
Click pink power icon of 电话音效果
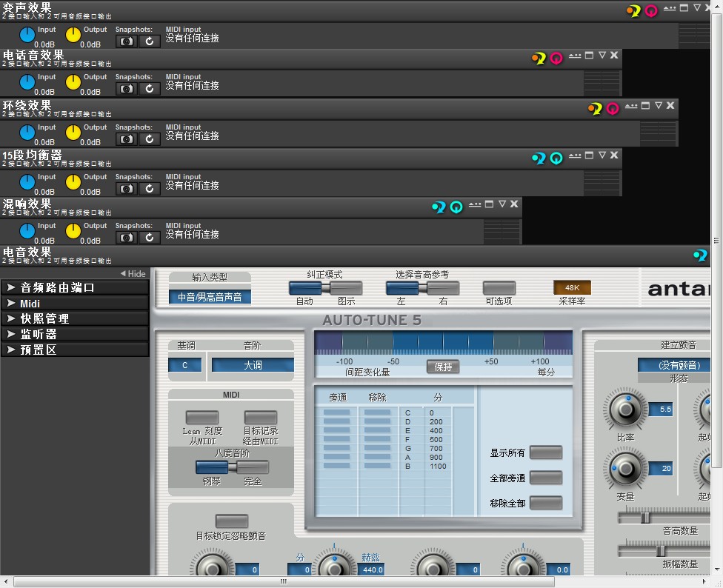click(556, 59)
